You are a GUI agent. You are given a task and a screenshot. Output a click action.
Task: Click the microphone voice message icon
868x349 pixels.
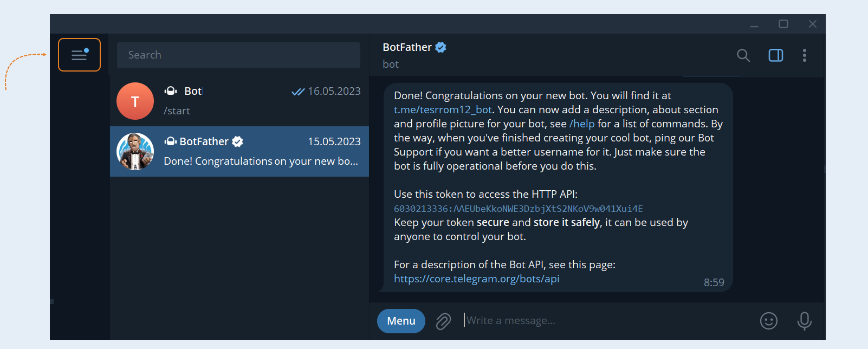[805, 321]
